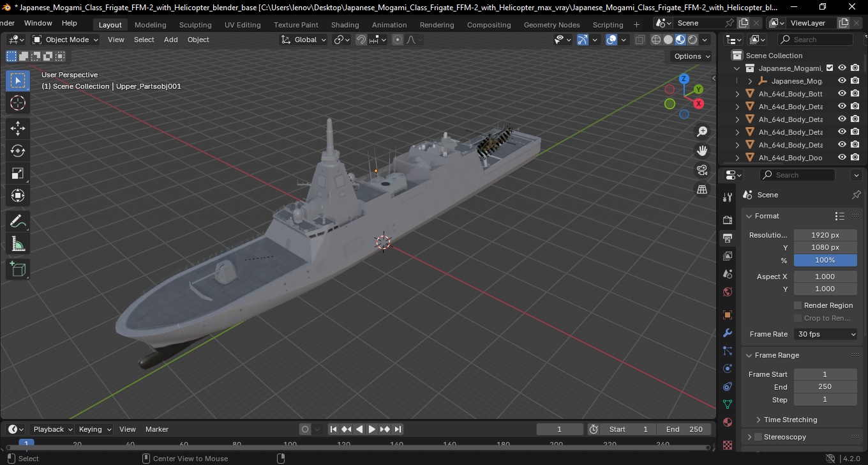This screenshot has width=868, height=465.
Task: Open the Material properties tab
Action: [728, 422]
